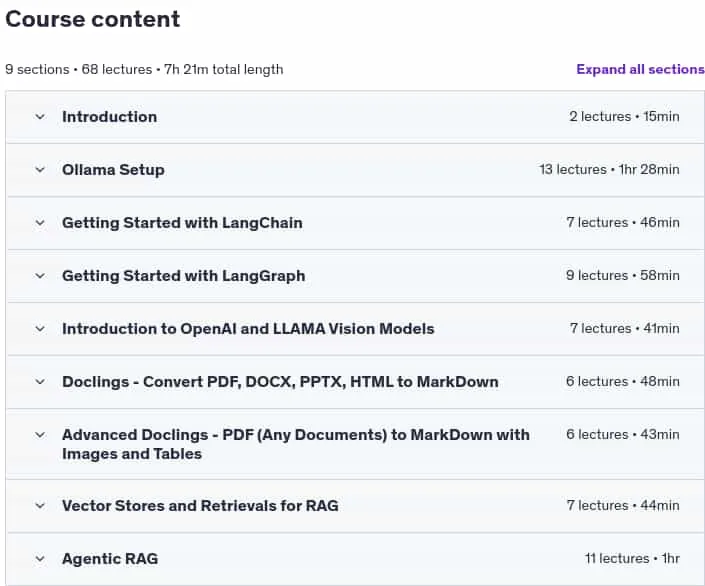Expand the Agentic RAG section chevron
Image resolution: width=705 pixels, height=586 pixels.
pyautogui.click(x=40, y=559)
